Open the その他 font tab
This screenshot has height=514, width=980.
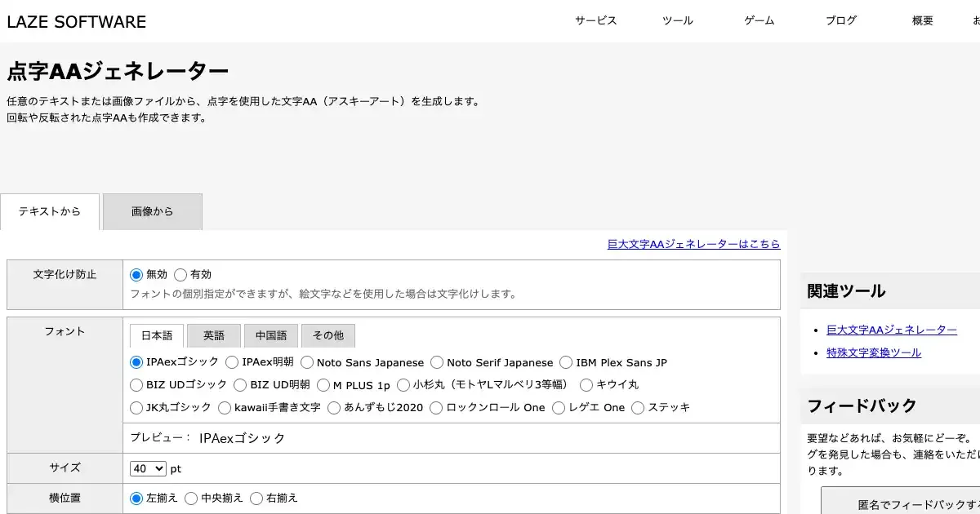coord(327,335)
